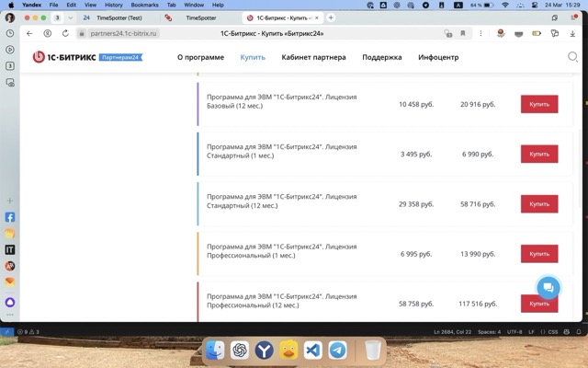Viewport: 588px width, 368px height.
Task: Switch to the TimeSpotter (Test) tab
Action: click(x=119, y=17)
